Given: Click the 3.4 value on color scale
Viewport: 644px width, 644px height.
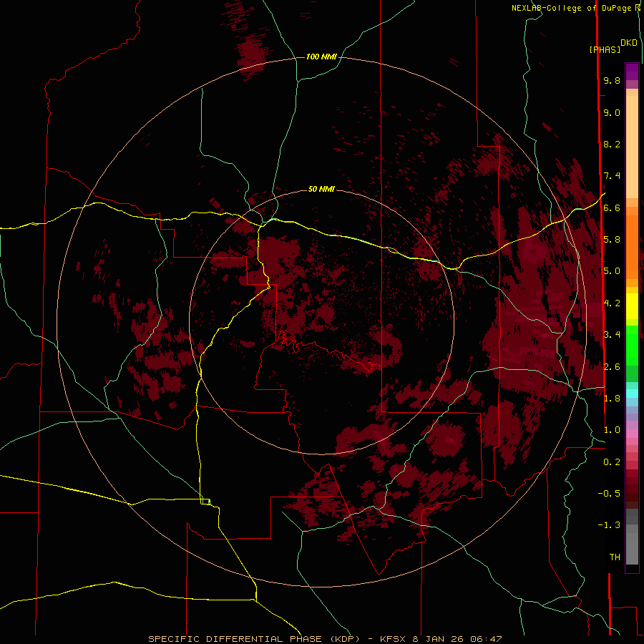Looking at the screenshot, I should 612,335.
